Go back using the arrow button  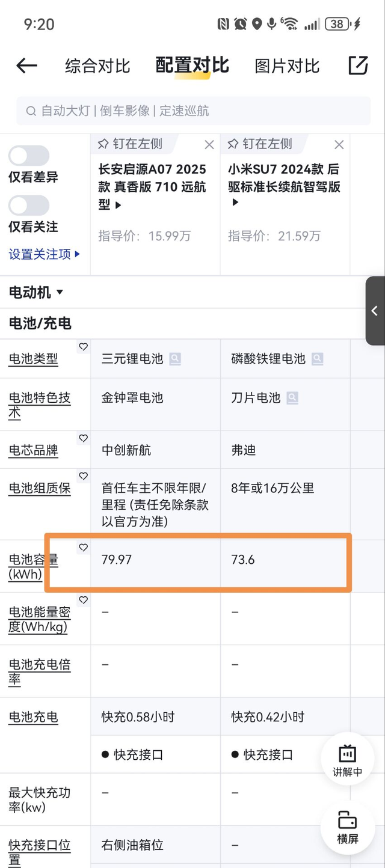coord(26,66)
